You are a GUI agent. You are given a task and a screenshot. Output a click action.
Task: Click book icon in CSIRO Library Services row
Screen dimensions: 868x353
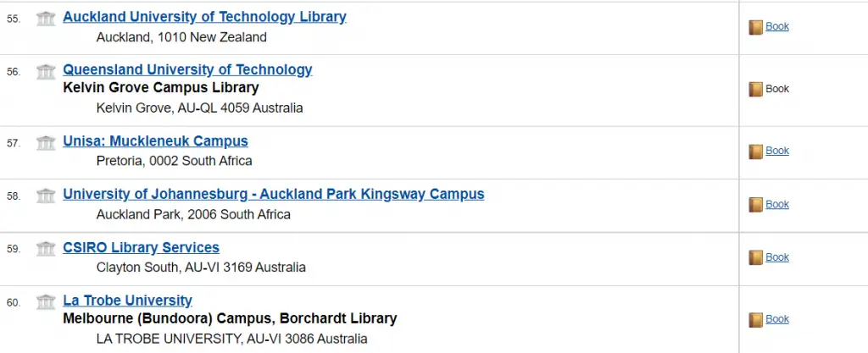click(755, 258)
